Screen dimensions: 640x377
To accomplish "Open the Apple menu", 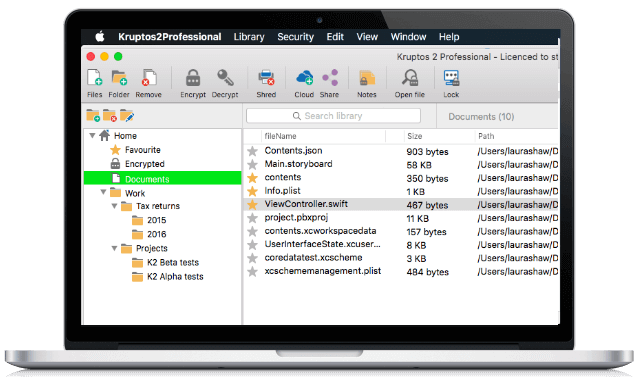I will click(100, 37).
